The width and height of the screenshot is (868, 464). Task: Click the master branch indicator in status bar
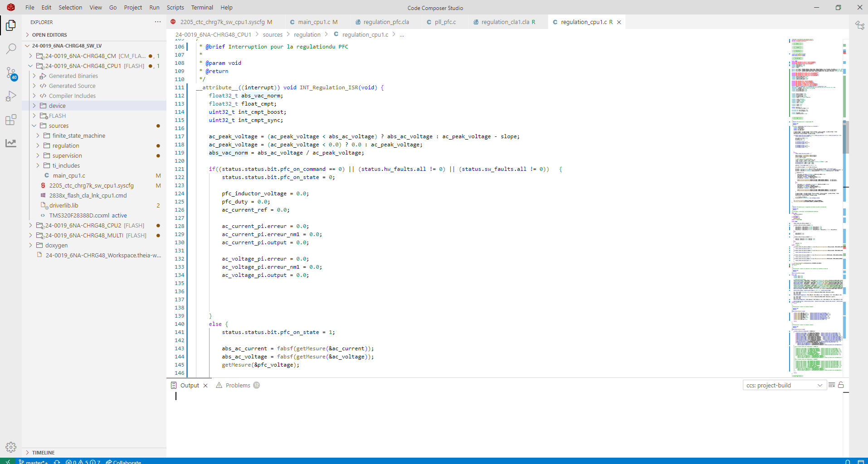[33, 462]
